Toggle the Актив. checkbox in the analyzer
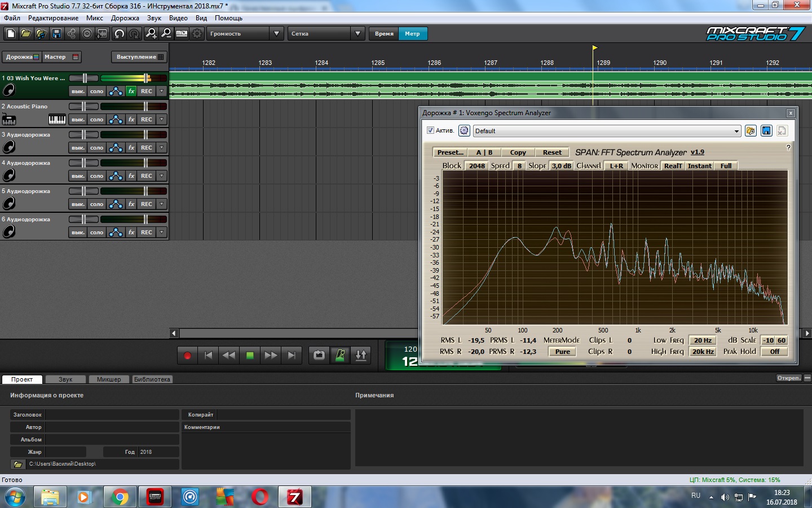Image resolution: width=812 pixels, height=508 pixels. [430, 130]
